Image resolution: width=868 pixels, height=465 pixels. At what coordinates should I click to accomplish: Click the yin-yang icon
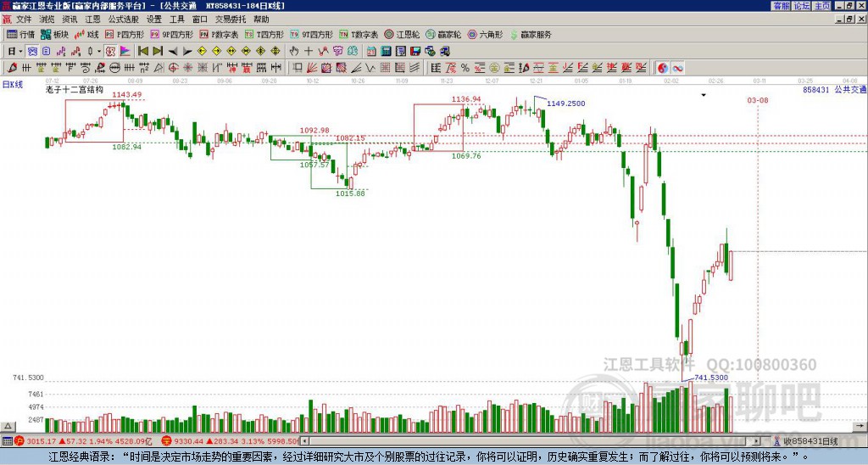[663, 68]
